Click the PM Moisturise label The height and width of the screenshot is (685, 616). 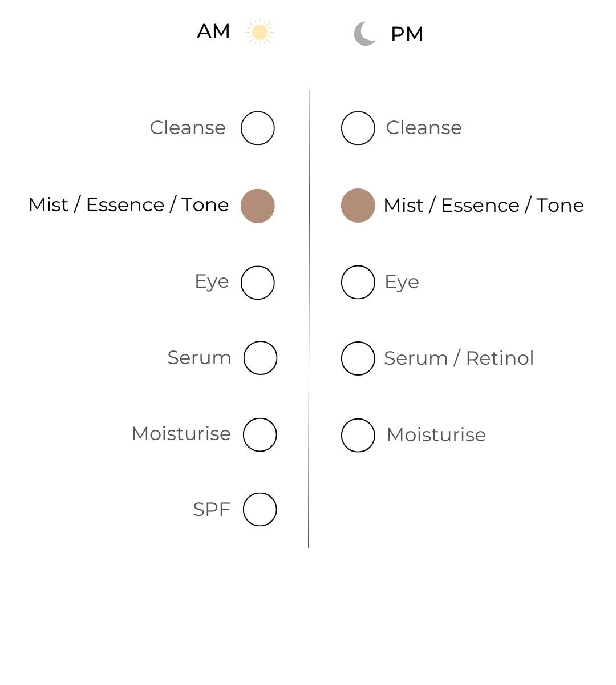(x=436, y=435)
